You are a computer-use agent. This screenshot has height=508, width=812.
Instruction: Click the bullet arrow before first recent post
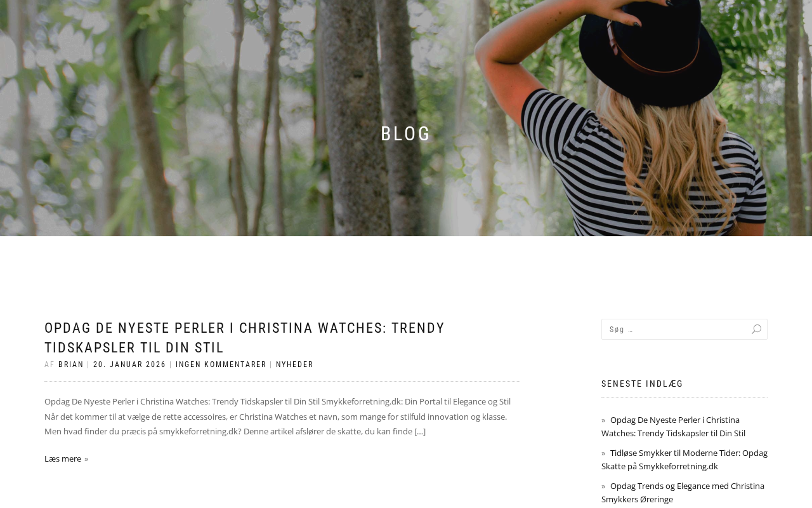point(603,420)
